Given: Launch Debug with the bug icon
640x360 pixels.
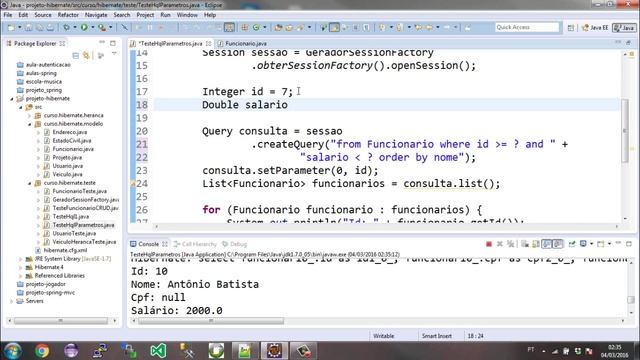Looking at the screenshot, I should point(66,27).
